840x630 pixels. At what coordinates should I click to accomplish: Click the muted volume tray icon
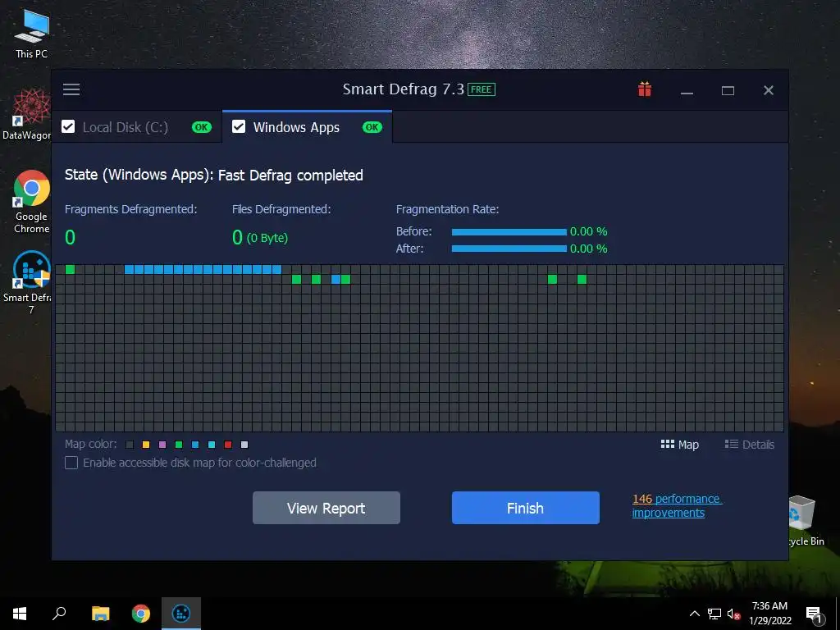733,614
